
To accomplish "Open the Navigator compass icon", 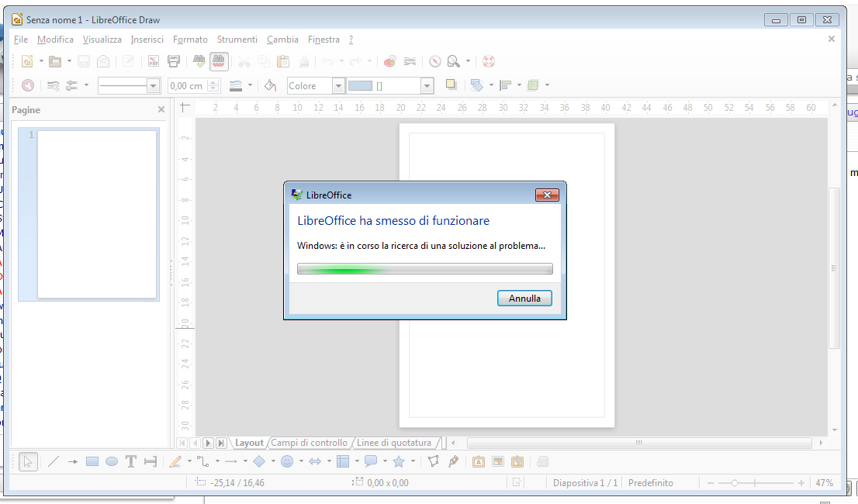I will [435, 61].
